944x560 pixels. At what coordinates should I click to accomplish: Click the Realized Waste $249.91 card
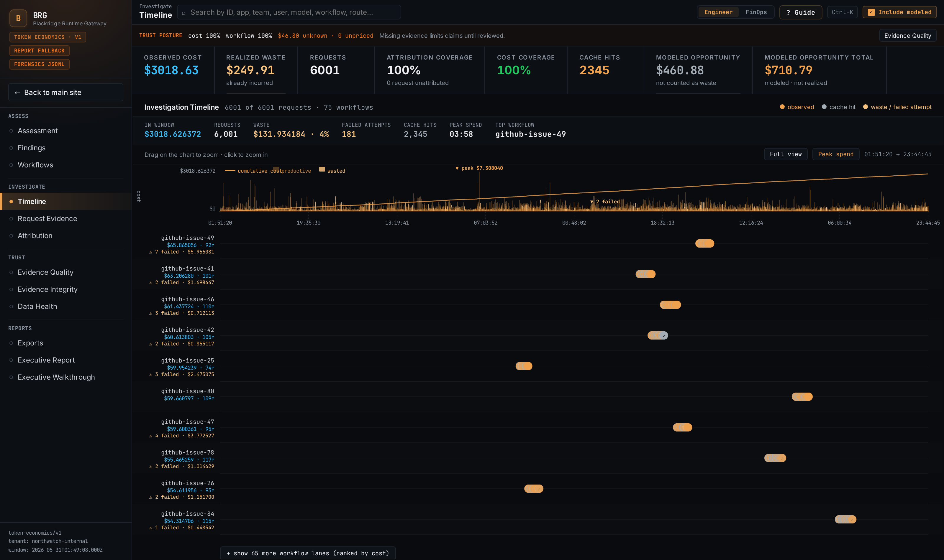coord(256,70)
